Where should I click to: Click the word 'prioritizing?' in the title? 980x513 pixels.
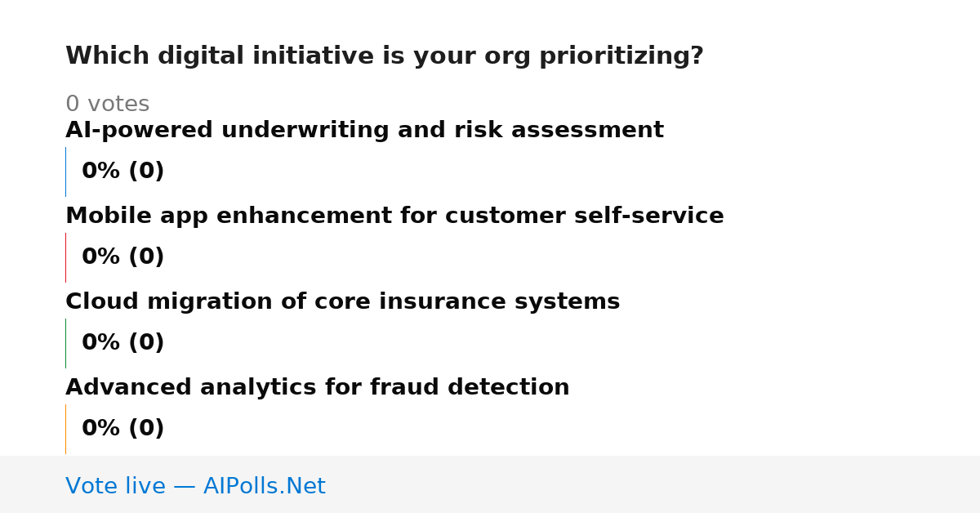(621, 57)
